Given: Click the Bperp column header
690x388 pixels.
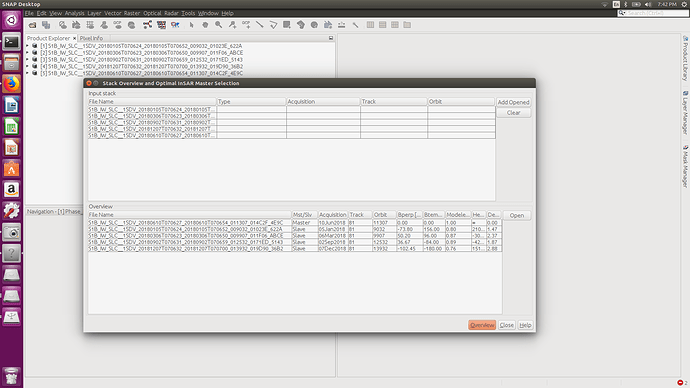Looking at the screenshot, I should point(409,215).
